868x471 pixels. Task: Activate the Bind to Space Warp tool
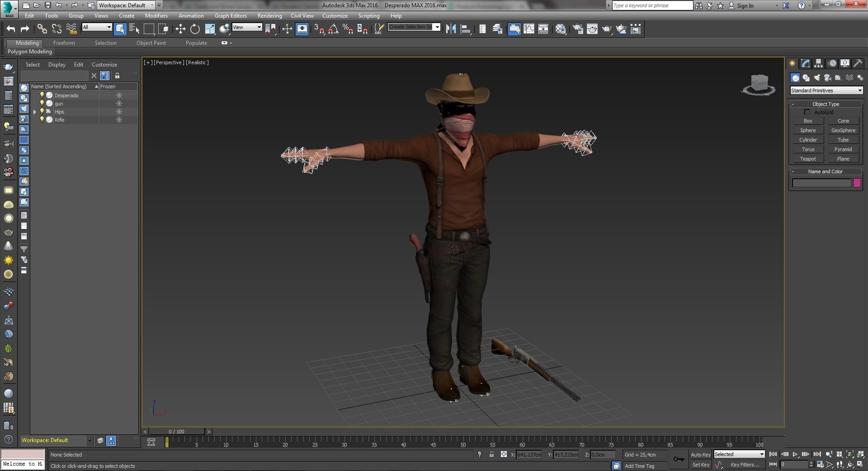pos(71,29)
